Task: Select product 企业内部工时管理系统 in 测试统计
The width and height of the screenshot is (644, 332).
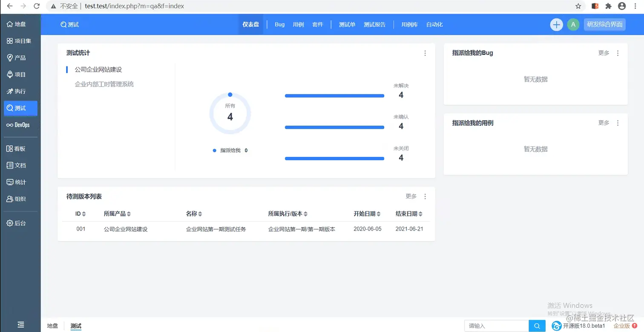Action: click(x=104, y=84)
